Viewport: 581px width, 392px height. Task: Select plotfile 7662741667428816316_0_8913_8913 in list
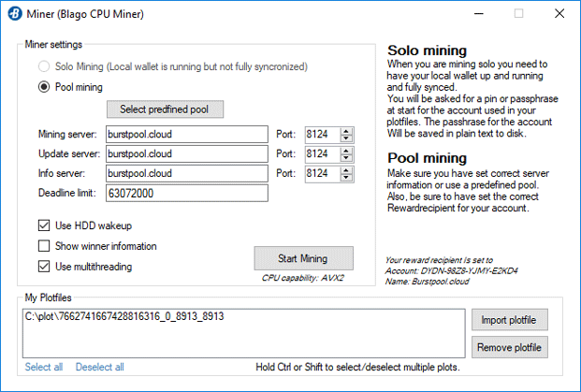pos(124,316)
